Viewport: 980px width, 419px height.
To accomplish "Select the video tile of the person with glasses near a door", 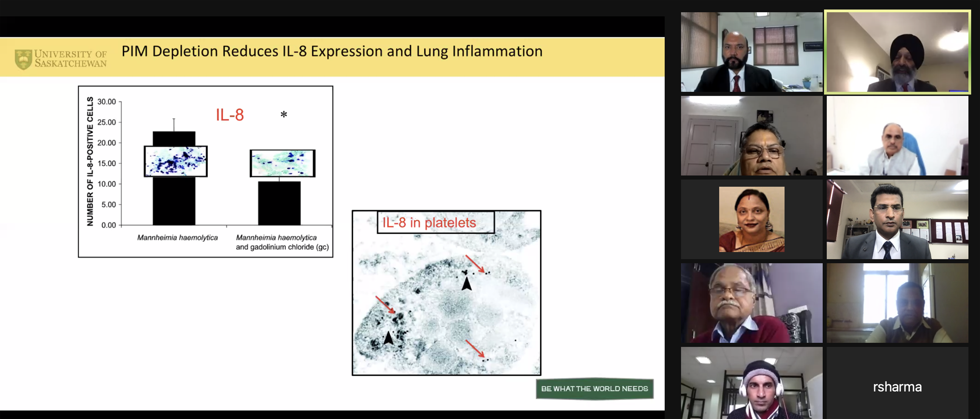I will (752, 136).
